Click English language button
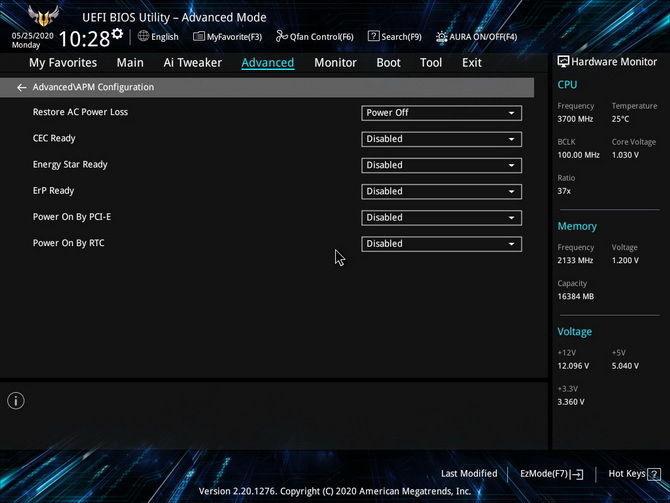Screen dimensions: 670x503 pyautogui.click(x=158, y=37)
